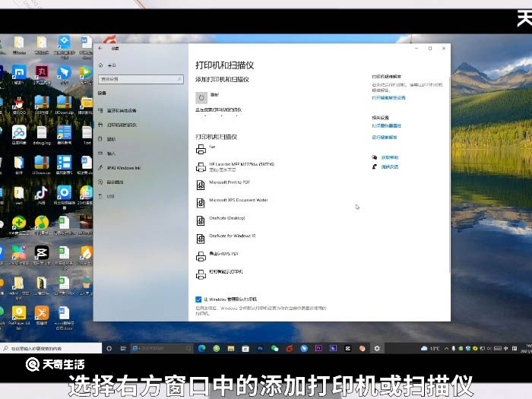Viewport: 532px width, 399px height.
Task: Open the Settings home page icon
Action: click(101, 65)
